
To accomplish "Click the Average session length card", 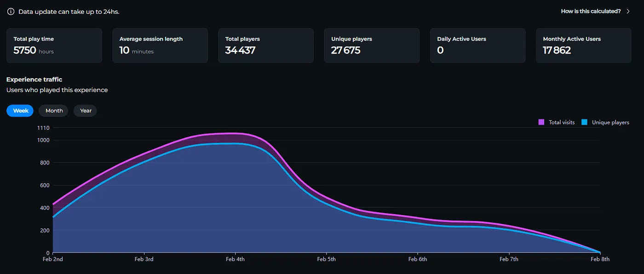I will (160, 46).
